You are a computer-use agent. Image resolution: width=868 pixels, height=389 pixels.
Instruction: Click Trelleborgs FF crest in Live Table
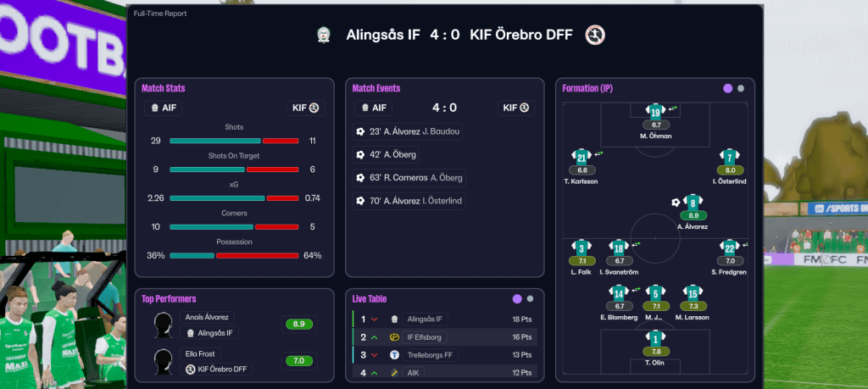394,354
